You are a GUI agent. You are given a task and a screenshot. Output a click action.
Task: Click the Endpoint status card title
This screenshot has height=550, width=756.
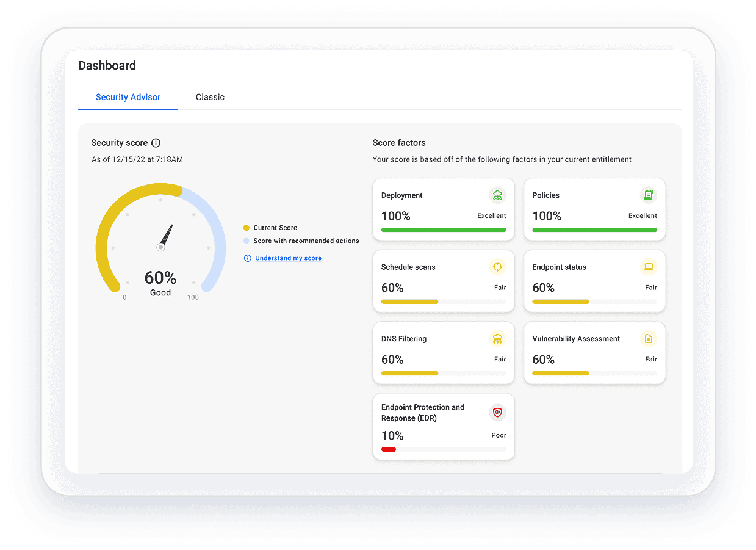click(559, 267)
